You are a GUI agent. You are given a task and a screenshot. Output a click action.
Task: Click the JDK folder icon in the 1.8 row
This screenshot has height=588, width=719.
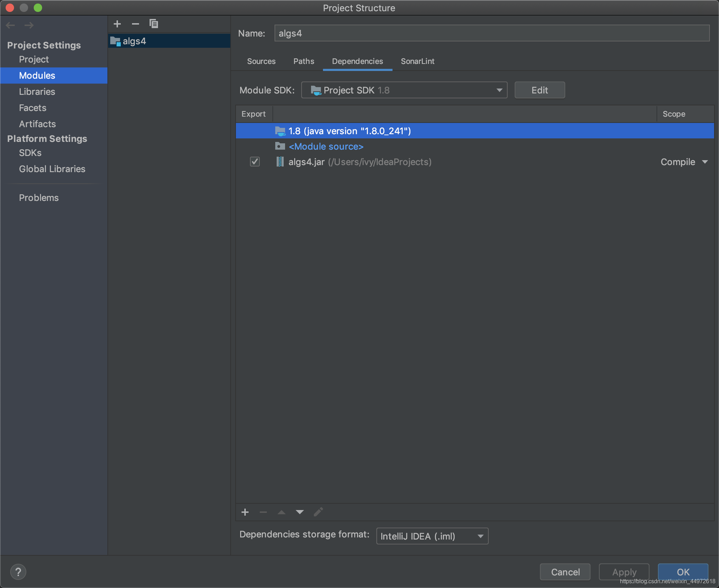coord(280,131)
